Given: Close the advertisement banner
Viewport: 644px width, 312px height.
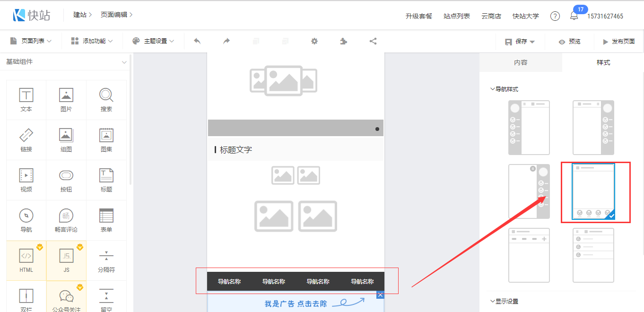Looking at the screenshot, I should pos(380,295).
